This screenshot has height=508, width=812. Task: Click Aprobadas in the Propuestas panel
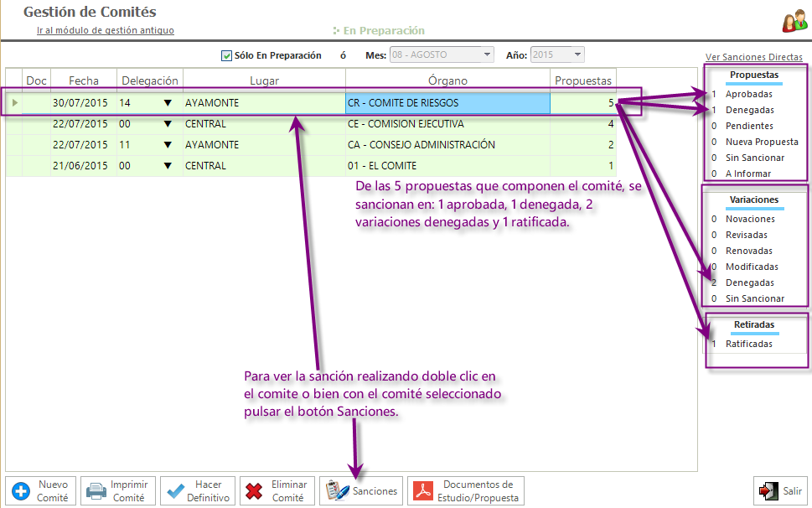tap(749, 94)
